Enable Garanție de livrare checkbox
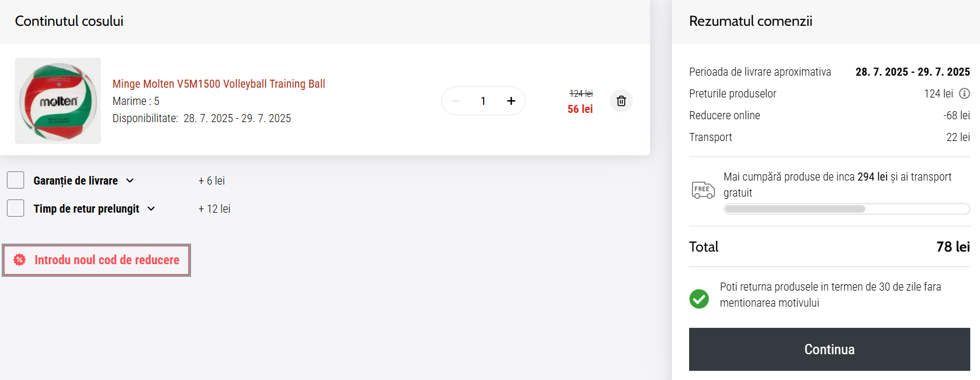This screenshot has width=980, height=380. tap(15, 180)
